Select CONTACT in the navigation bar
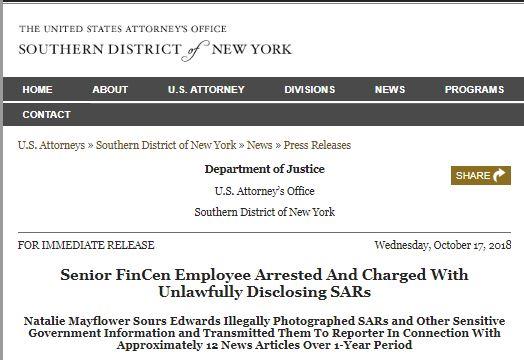Screen dimensions: 524x360 46,115
